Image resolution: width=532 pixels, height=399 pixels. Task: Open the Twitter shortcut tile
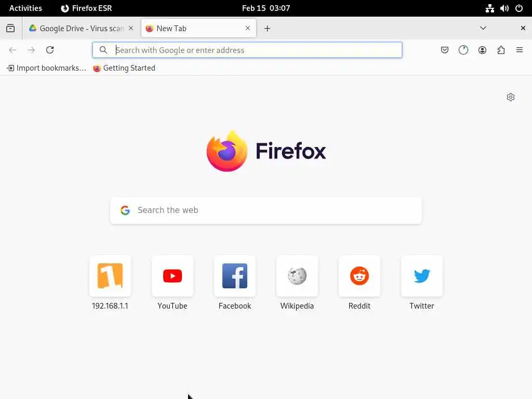coord(422,283)
